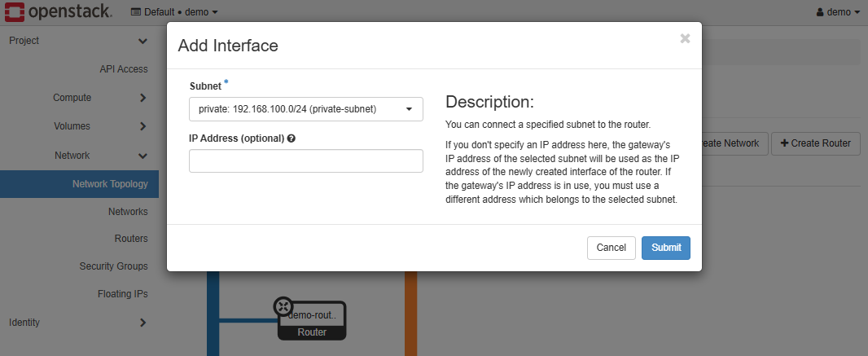Open the Default demo project selector

pyautogui.click(x=173, y=12)
